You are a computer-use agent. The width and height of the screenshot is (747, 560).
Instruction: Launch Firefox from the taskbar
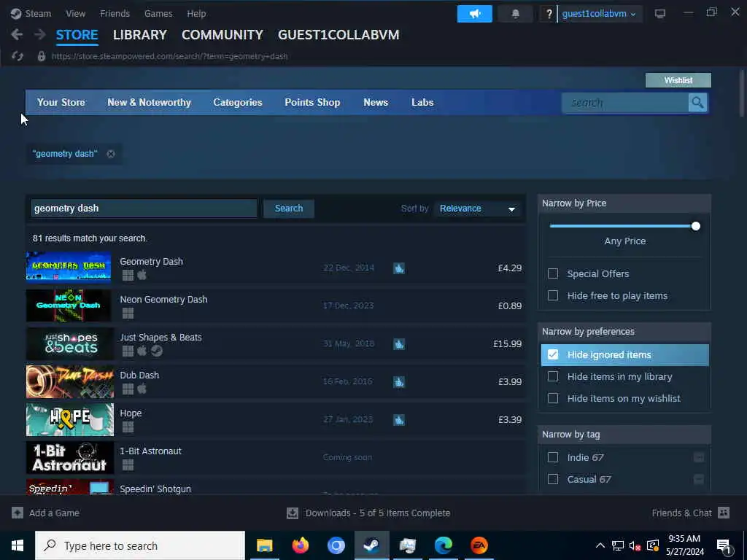tap(300, 545)
